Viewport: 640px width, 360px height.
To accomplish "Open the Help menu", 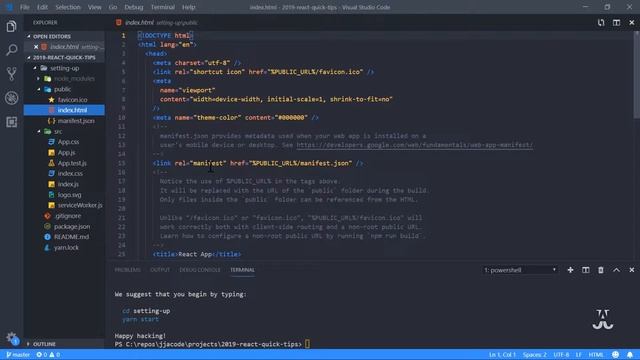I will [188, 7].
